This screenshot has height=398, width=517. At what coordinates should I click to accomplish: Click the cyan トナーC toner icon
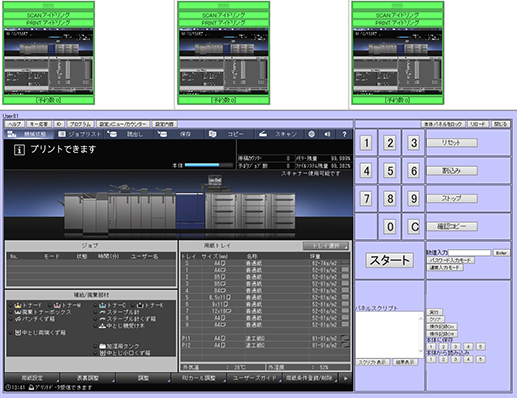(x=103, y=305)
